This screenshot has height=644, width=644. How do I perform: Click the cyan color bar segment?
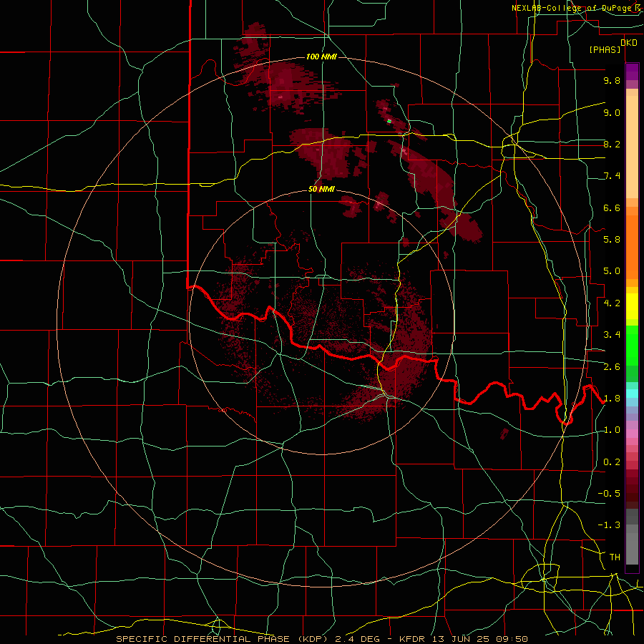(632, 394)
